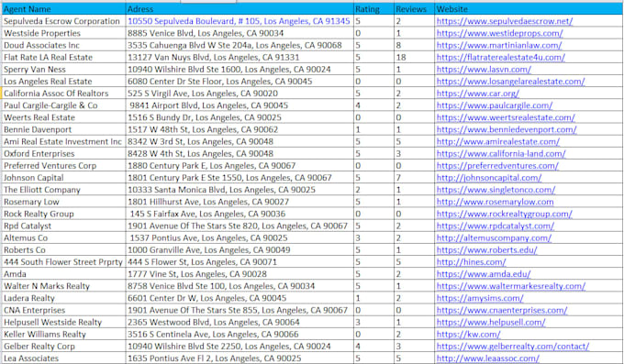Open the singletonco.com link
The width and height of the screenshot is (624, 364).
496,190
